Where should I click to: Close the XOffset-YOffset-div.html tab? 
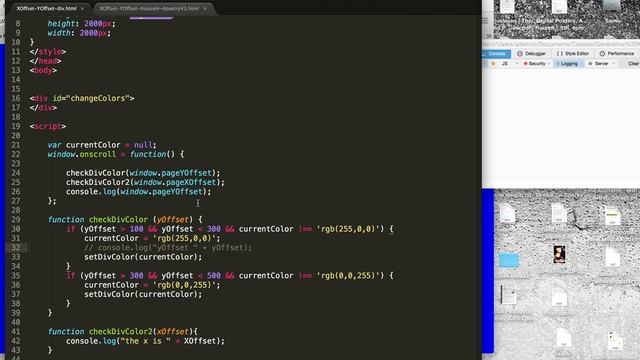83,8
